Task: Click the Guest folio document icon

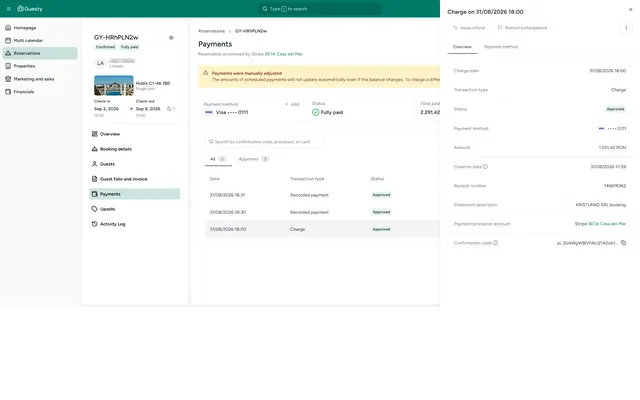Action: pyautogui.click(x=94, y=179)
